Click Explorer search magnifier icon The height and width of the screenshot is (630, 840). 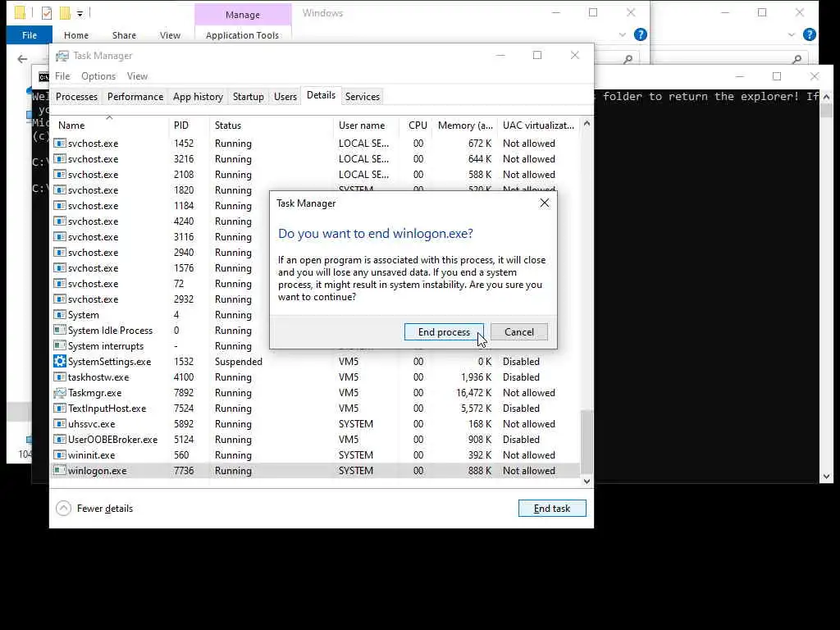point(628,59)
